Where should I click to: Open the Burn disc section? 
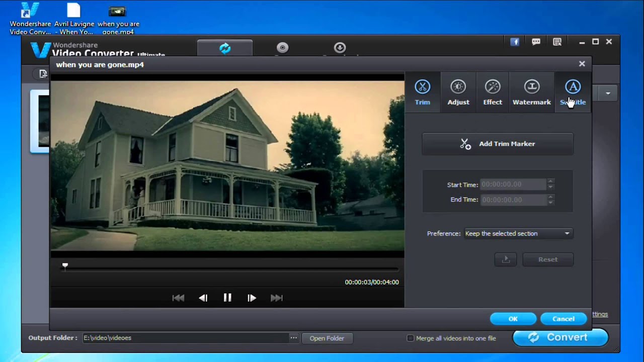coord(282,48)
